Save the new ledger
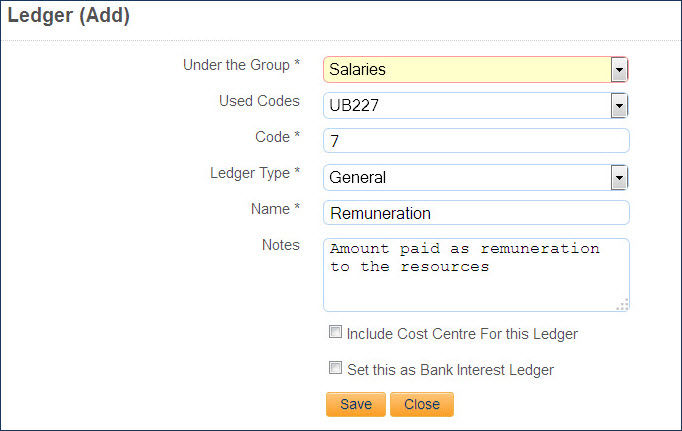This screenshot has height=431, width=682. [356, 404]
